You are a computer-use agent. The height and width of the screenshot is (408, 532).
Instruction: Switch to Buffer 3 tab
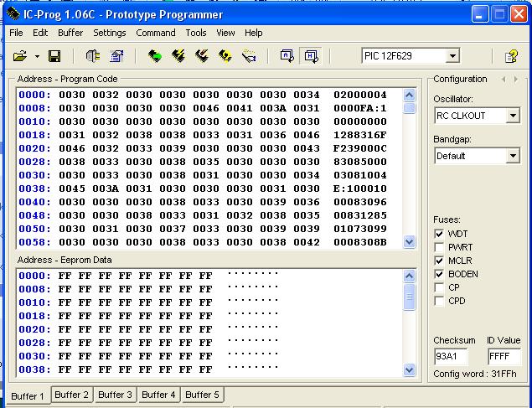click(x=115, y=395)
